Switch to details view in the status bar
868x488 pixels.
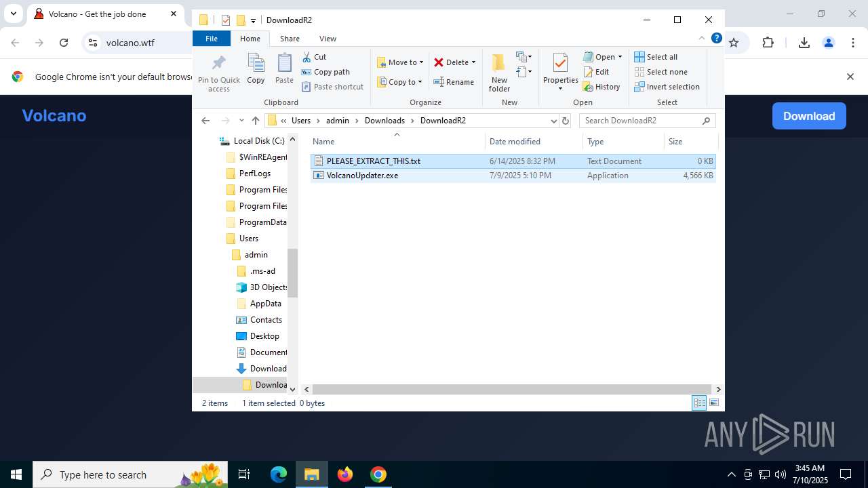[x=699, y=403]
